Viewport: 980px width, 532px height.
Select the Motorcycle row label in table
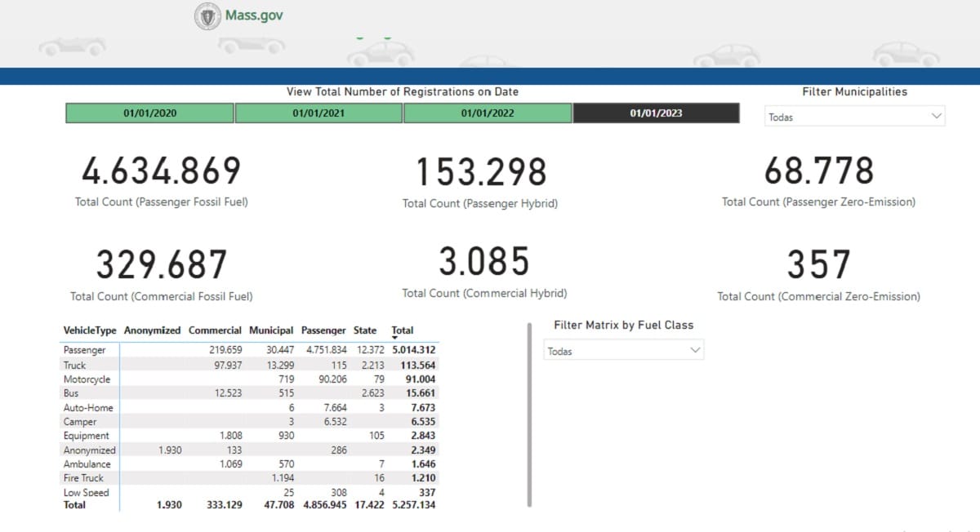point(87,379)
